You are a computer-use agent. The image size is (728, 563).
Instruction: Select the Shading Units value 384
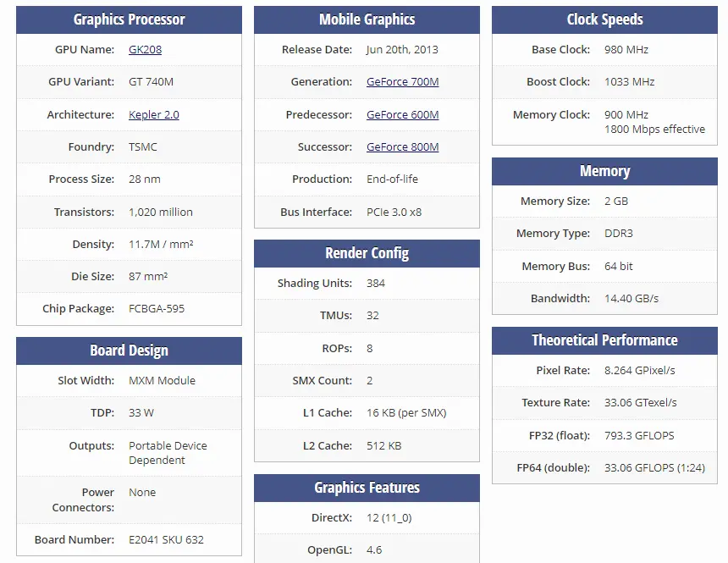376,284
